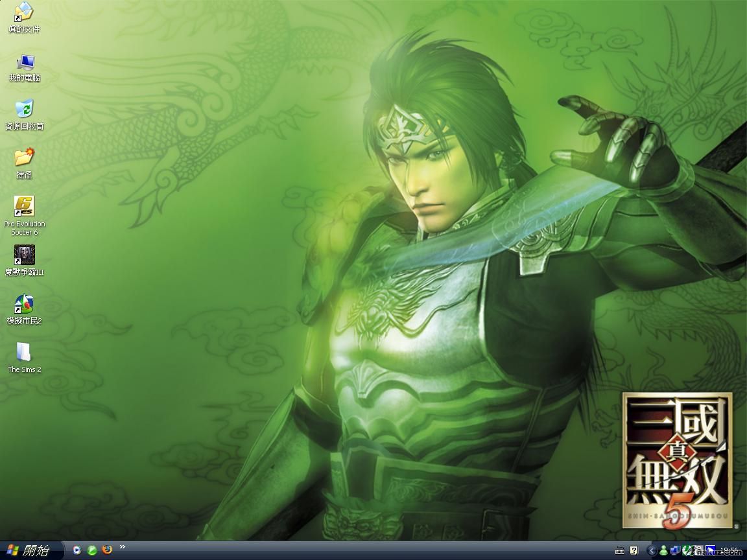This screenshot has width=747, height=560.
Task: Open the network connection tray icon
Action: 676,550
